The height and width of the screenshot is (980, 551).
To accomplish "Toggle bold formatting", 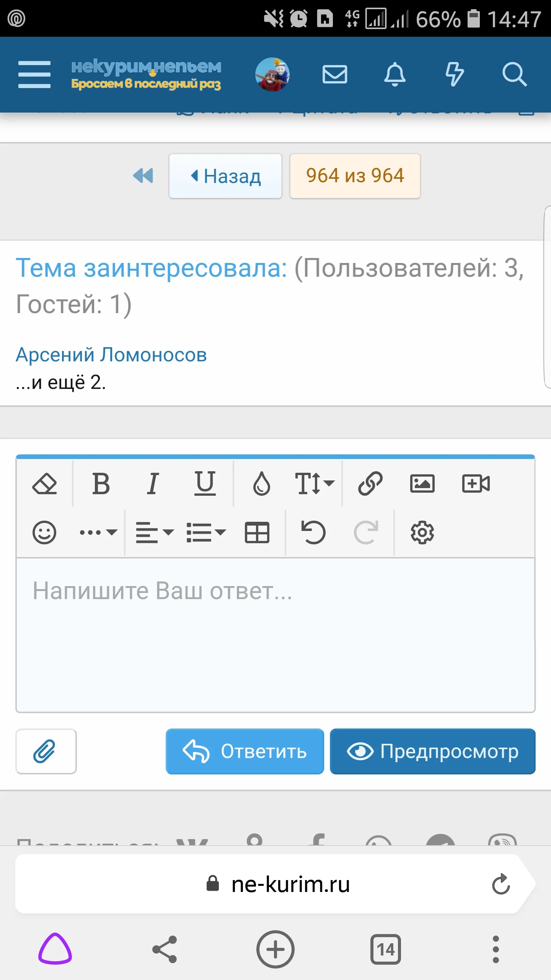I will pos(101,483).
